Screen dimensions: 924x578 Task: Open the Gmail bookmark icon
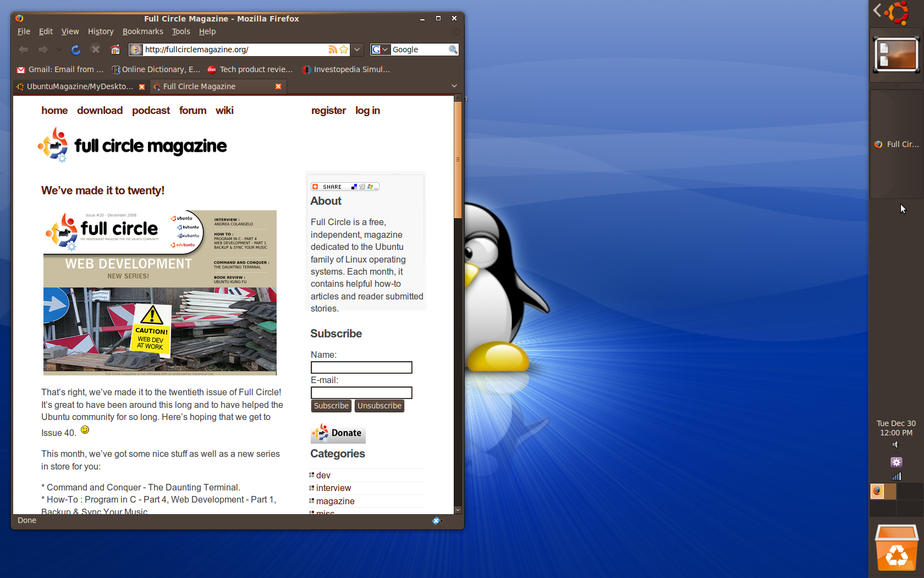20,69
